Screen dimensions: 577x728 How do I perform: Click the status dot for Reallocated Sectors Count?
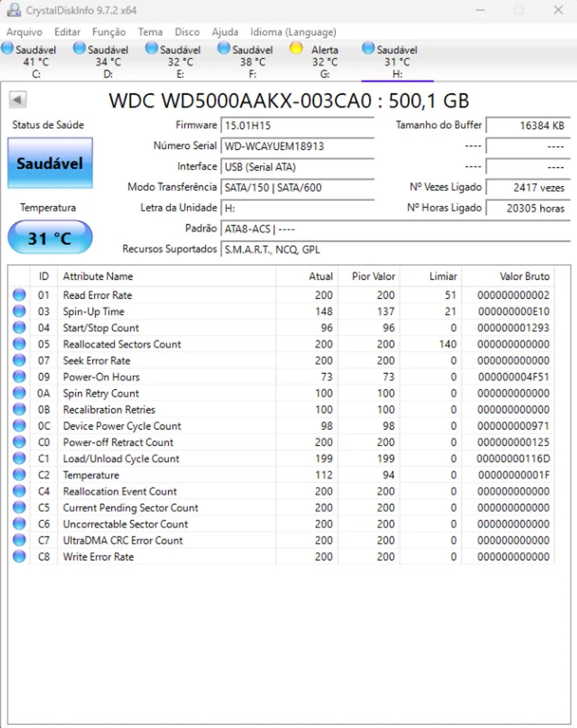coord(19,344)
